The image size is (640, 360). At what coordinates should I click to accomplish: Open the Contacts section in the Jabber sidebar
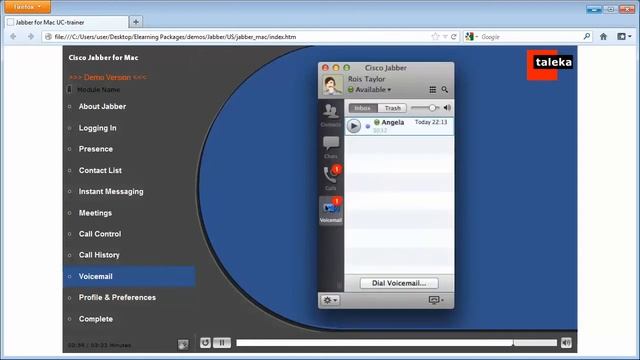331,115
